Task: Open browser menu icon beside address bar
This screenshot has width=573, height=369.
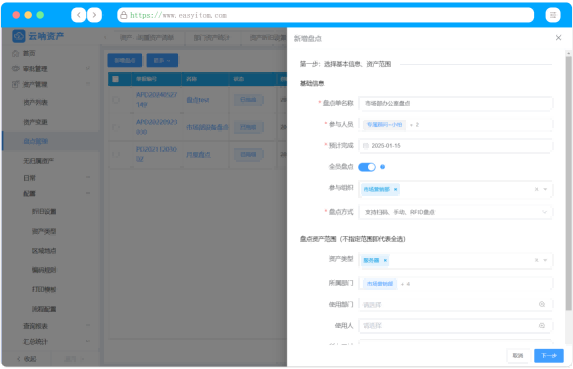Action: click(x=553, y=15)
